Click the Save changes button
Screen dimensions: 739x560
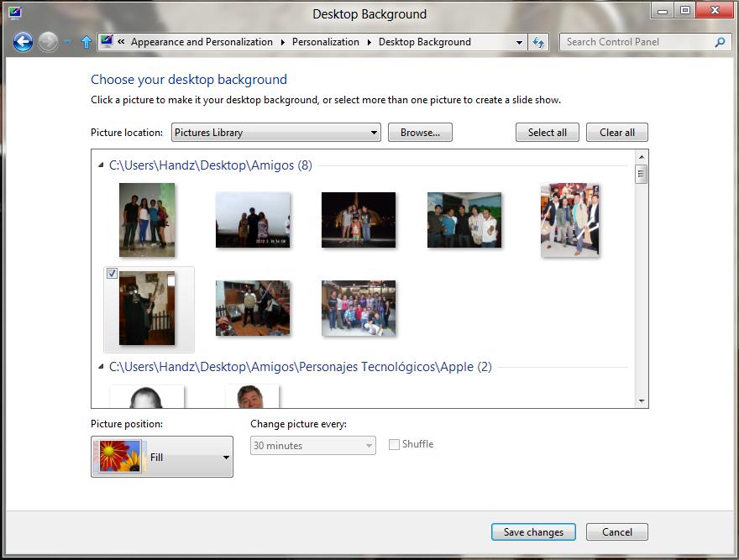533,532
